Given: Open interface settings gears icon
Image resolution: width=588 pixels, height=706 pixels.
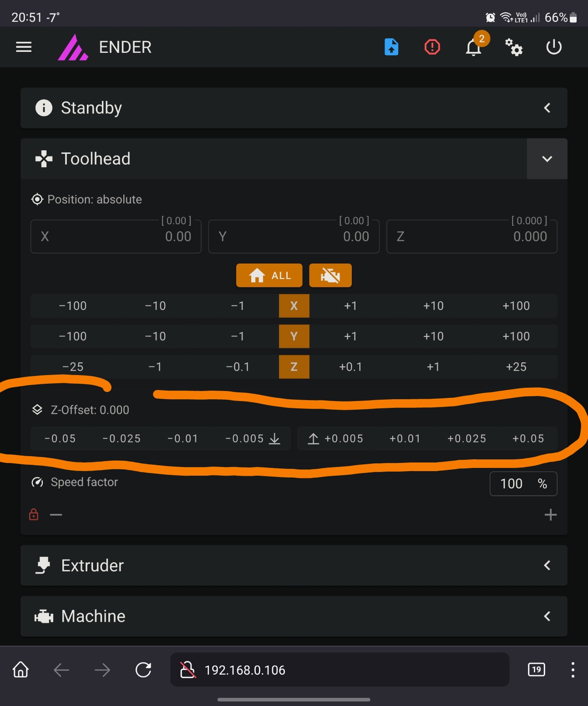Looking at the screenshot, I should (514, 47).
